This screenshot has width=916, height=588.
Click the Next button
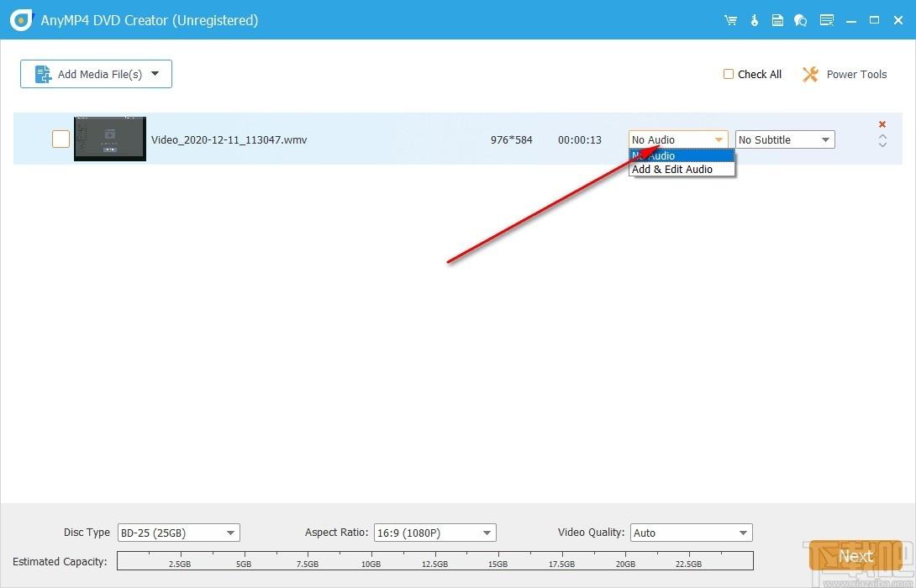[x=855, y=556]
